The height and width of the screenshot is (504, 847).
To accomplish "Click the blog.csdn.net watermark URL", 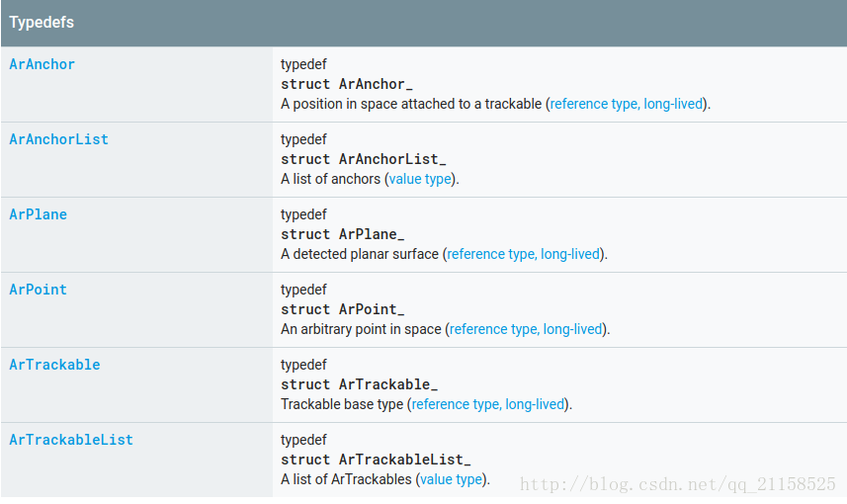I will (x=678, y=484).
